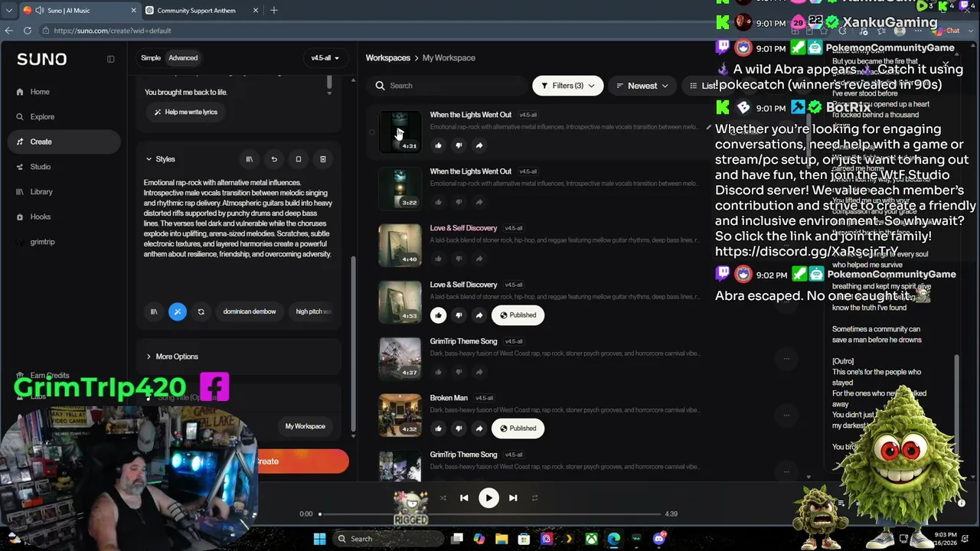Like the 4:40 Love & Self Discovery

tap(438, 259)
